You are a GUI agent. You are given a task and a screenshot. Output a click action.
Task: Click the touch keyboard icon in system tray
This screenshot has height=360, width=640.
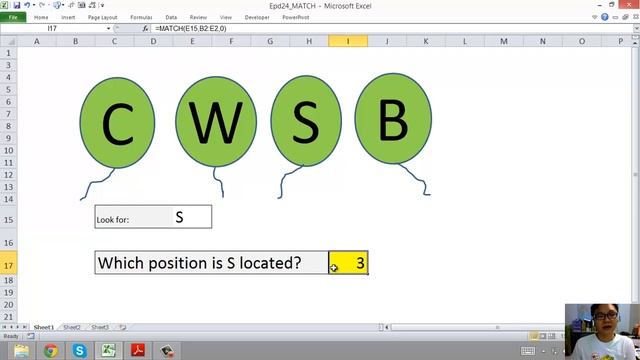[x=528, y=351]
